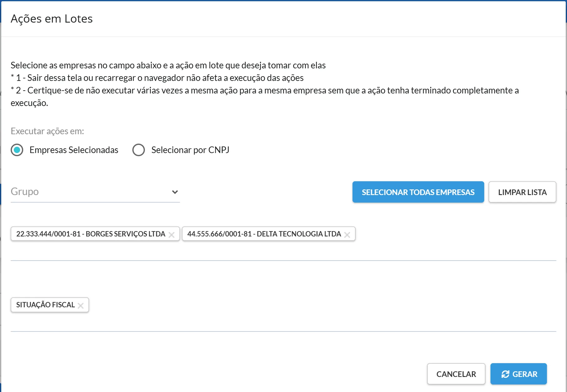Select the Empresas Selecionadas radio option

[x=17, y=150]
